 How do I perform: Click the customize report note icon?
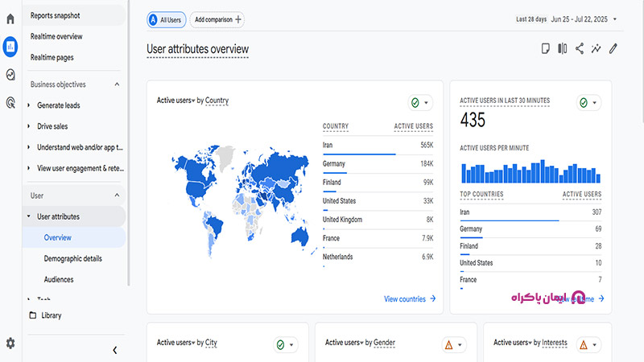pos(546,48)
